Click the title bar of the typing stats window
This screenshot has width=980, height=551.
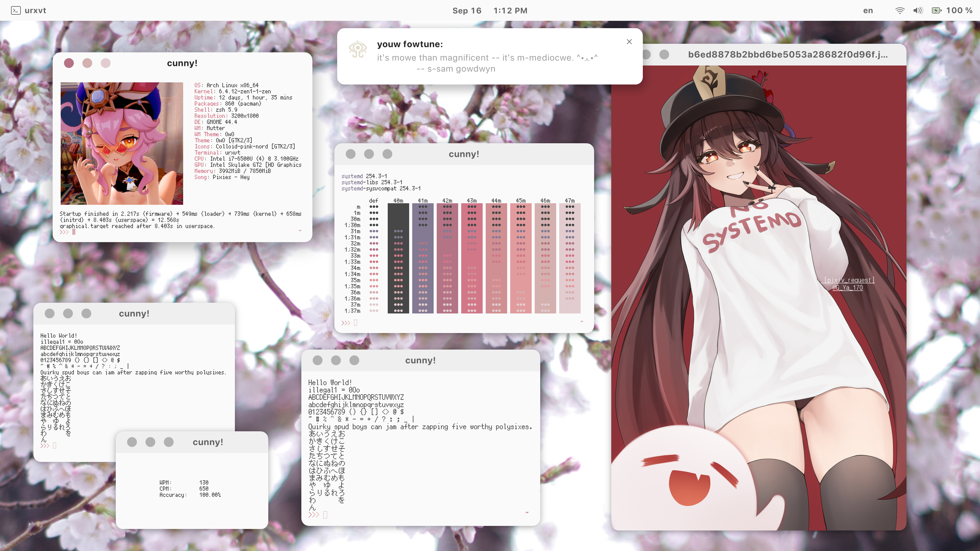click(192, 442)
